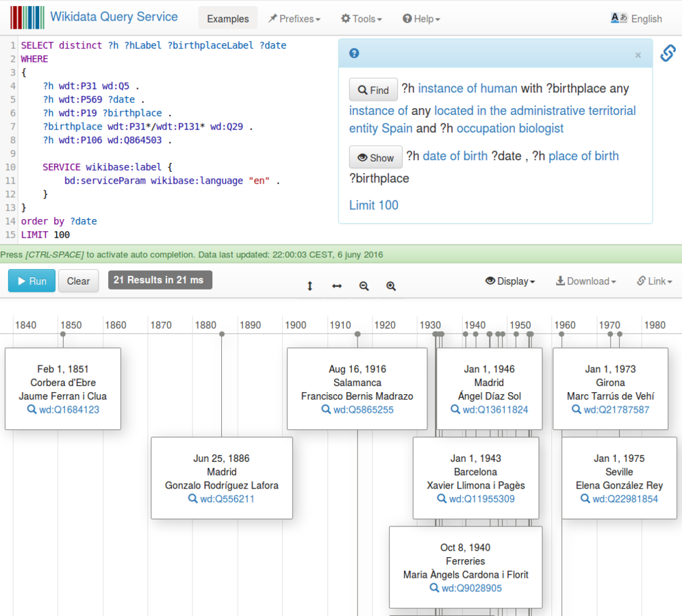Image resolution: width=682 pixels, height=616 pixels.
Task: Click inside the SPARQL editor on line 1
Action: pos(153,45)
